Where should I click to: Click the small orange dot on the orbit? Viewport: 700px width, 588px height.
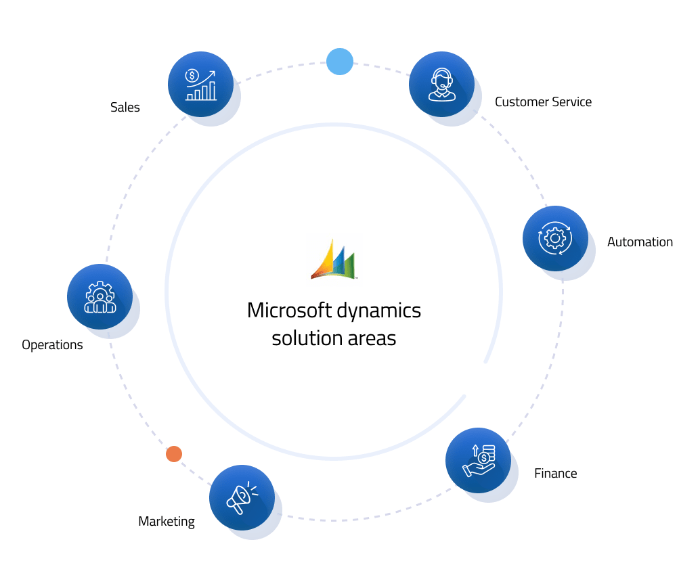point(174,454)
